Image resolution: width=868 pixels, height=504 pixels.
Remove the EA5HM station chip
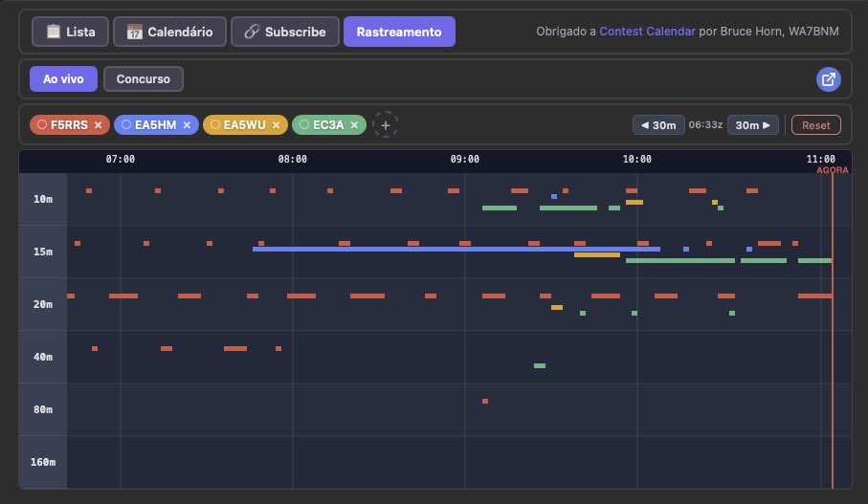pyautogui.click(x=188, y=125)
